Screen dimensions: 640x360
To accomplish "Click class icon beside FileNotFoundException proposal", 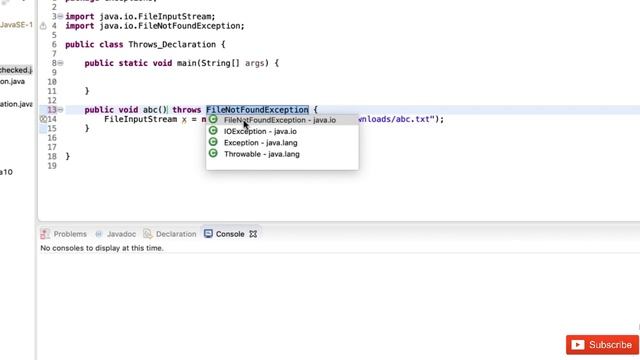I will pyautogui.click(x=213, y=119).
